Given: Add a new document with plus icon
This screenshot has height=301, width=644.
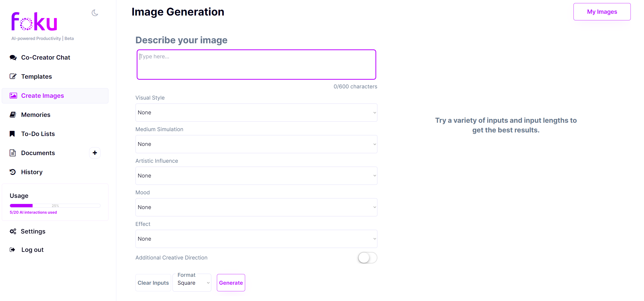Looking at the screenshot, I should point(95,153).
